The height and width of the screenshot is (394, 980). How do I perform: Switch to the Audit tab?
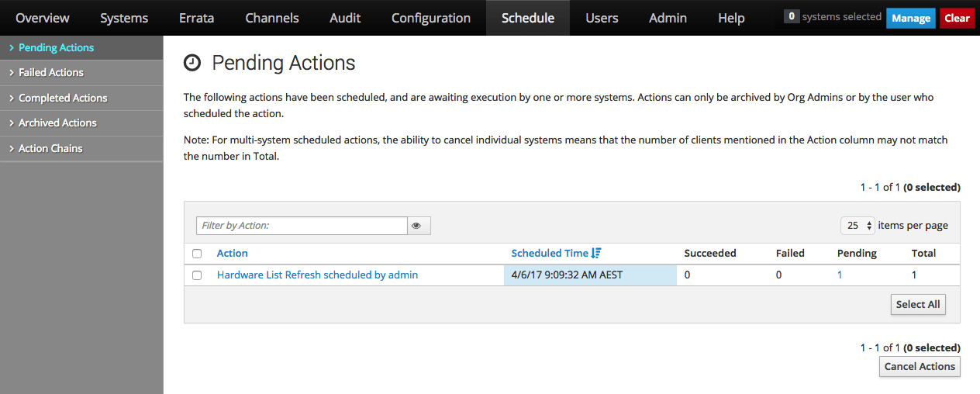[345, 18]
